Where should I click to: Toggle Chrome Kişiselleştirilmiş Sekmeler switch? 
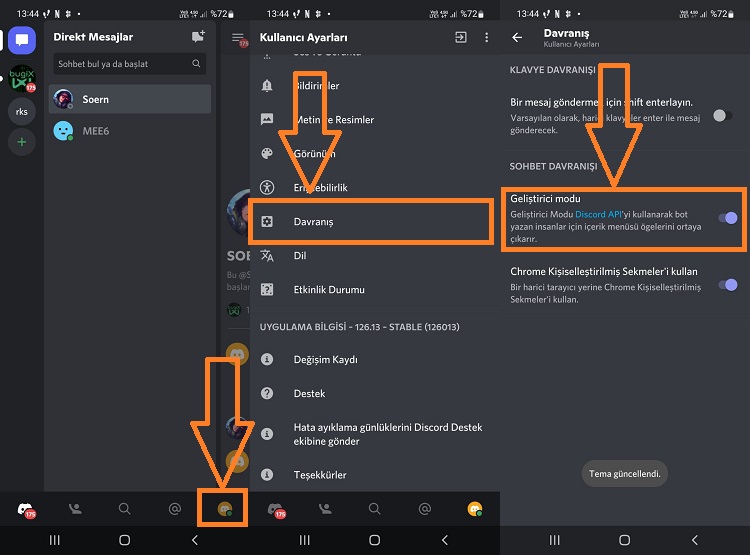pyautogui.click(x=728, y=285)
